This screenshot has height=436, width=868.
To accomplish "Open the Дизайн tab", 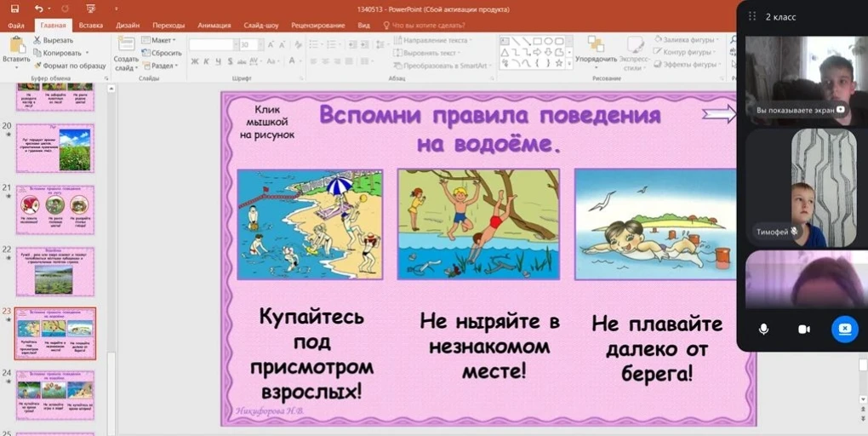I will pyautogui.click(x=128, y=26).
